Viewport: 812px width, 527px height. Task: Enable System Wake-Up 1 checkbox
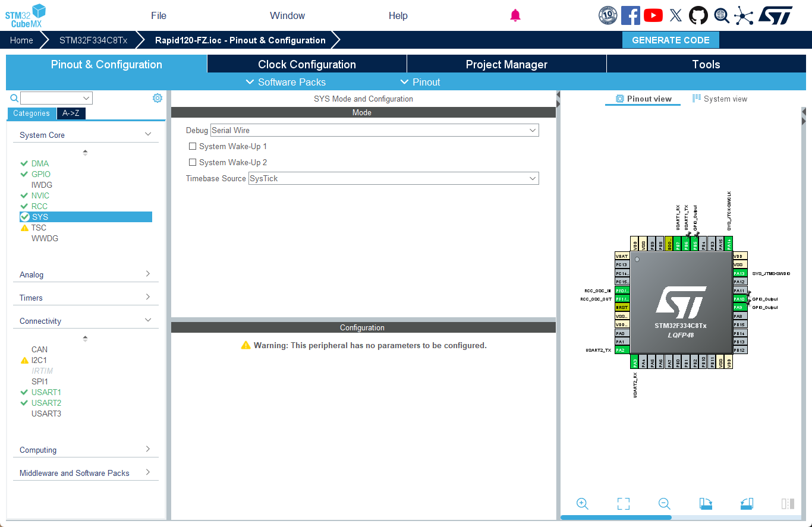193,146
